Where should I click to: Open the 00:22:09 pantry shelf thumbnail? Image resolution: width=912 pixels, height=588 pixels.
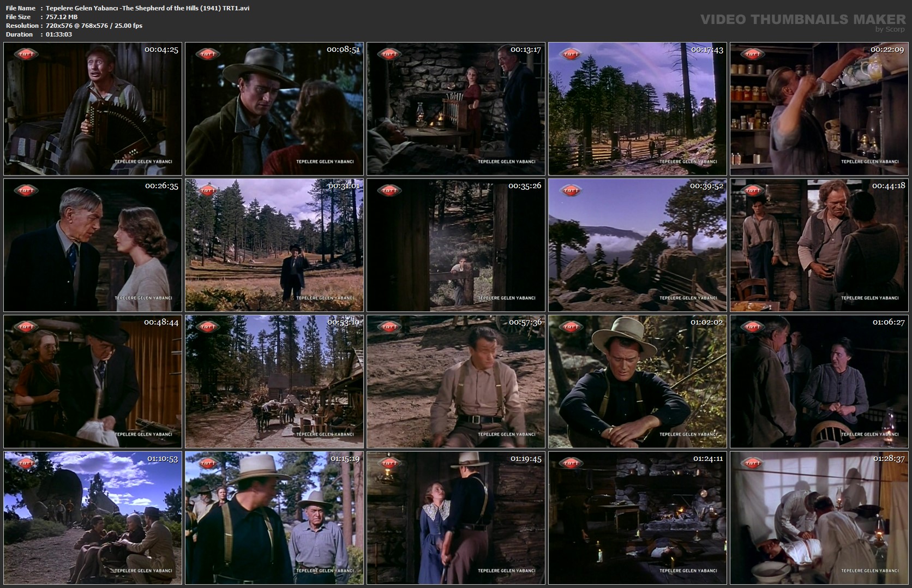click(819, 109)
